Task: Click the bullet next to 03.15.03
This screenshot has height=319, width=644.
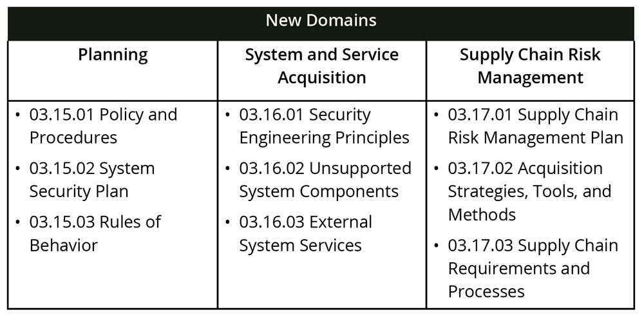Action: click(x=17, y=222)
